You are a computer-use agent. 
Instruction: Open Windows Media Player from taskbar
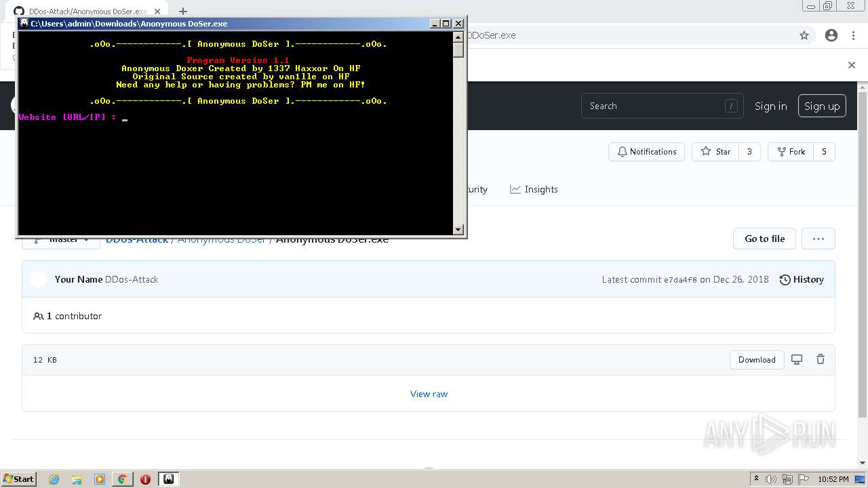pos(100,479)
